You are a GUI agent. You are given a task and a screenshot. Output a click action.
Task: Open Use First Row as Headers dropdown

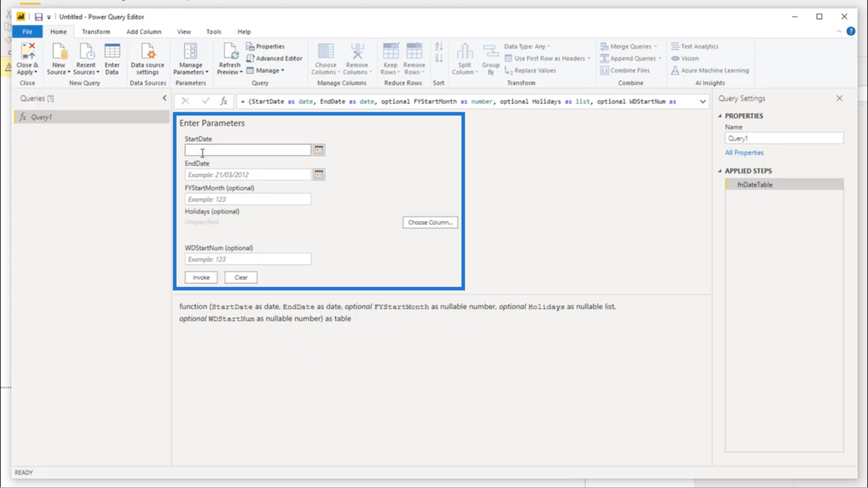pos(548,58)
